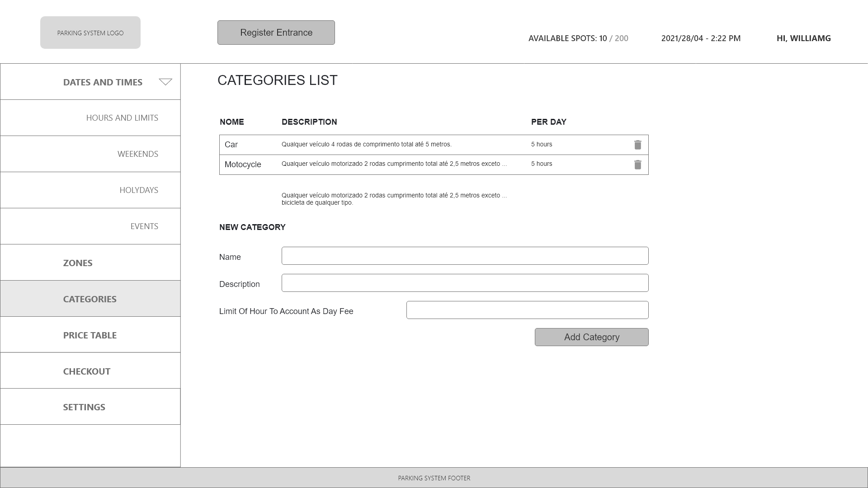This screenshot has height=488, width=868.
Task: Delete the Motocycle category with trash icon
Action: tap(637, 164)
